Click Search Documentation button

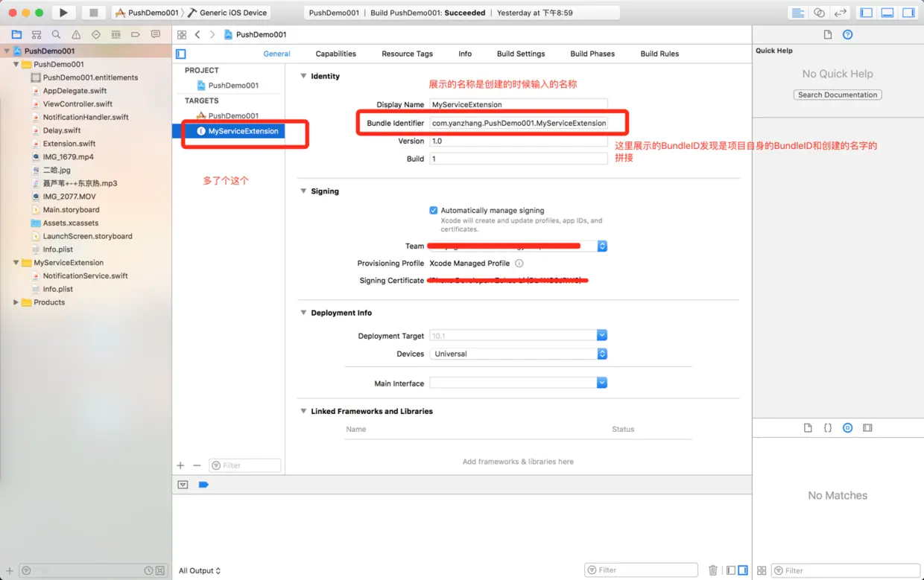pos(838,95)
